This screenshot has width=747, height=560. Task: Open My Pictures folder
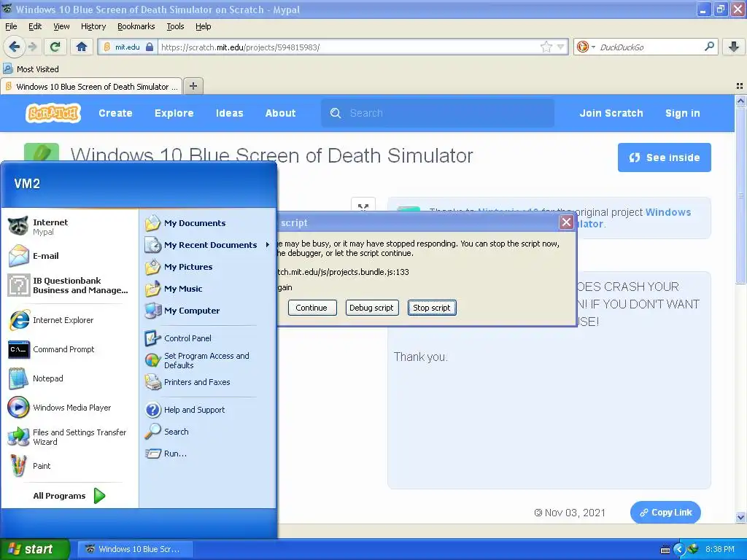click(x=207, y=267)
